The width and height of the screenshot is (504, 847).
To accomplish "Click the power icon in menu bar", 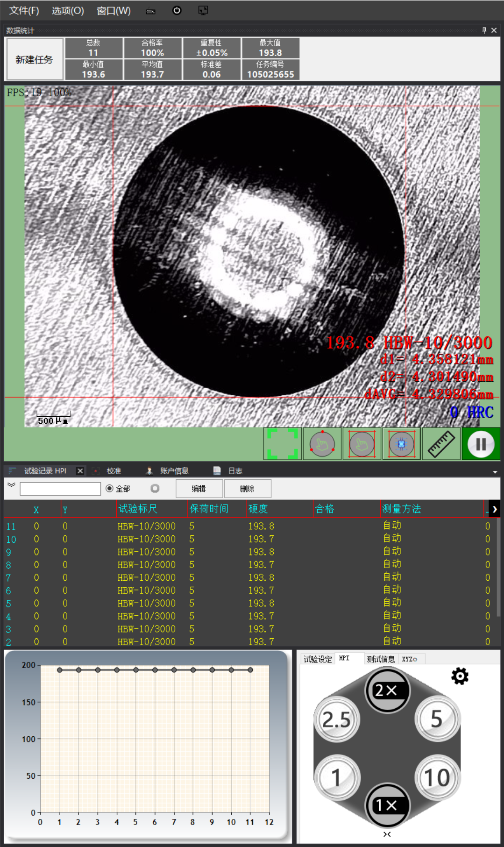I will [x=177, y=10].
